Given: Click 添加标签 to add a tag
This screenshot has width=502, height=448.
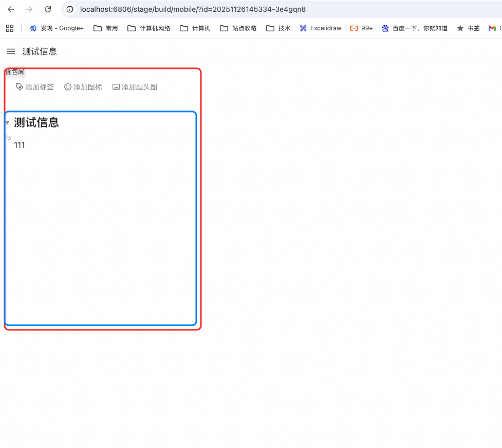Looking at the screenshot, I should (35, 87).
